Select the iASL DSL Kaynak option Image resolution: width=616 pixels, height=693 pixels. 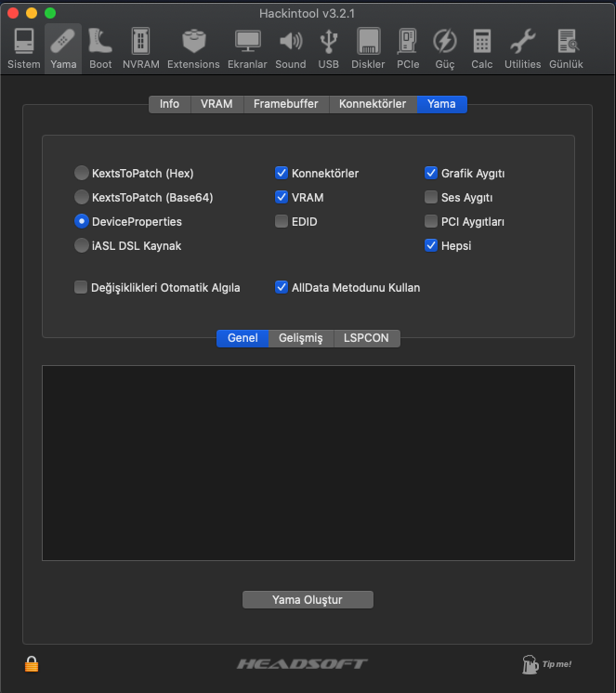tap(82, 245)
